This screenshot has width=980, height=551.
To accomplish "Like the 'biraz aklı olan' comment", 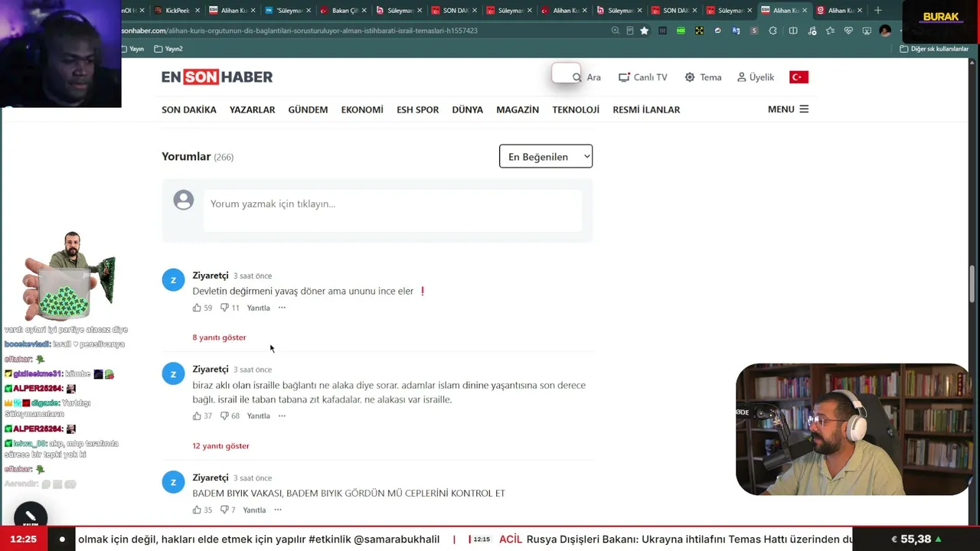I will click(x=197, y=416).
